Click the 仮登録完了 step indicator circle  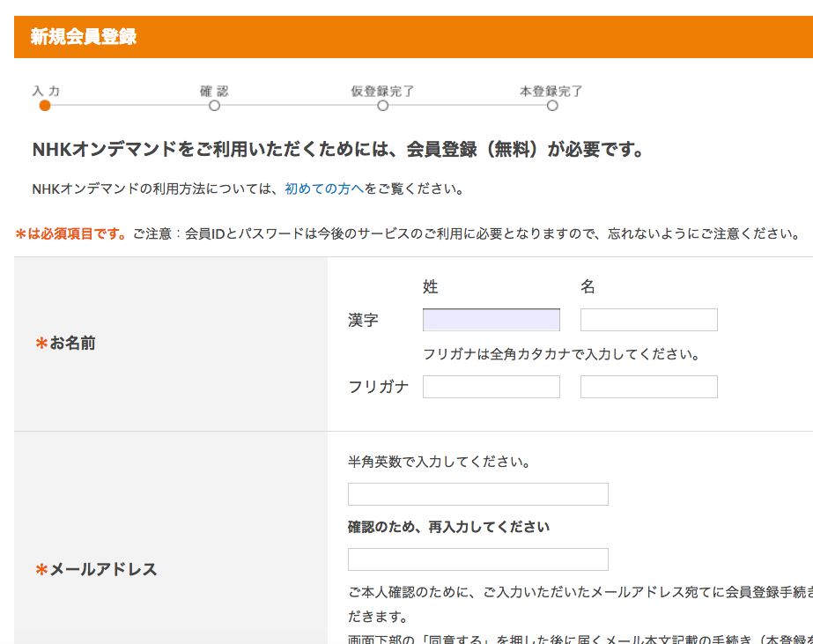click(382, 106)
